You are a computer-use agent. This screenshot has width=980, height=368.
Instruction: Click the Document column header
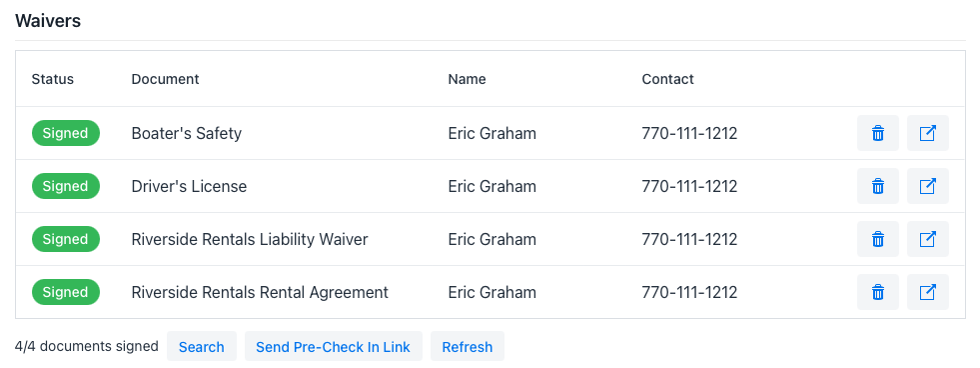point(165,79)
